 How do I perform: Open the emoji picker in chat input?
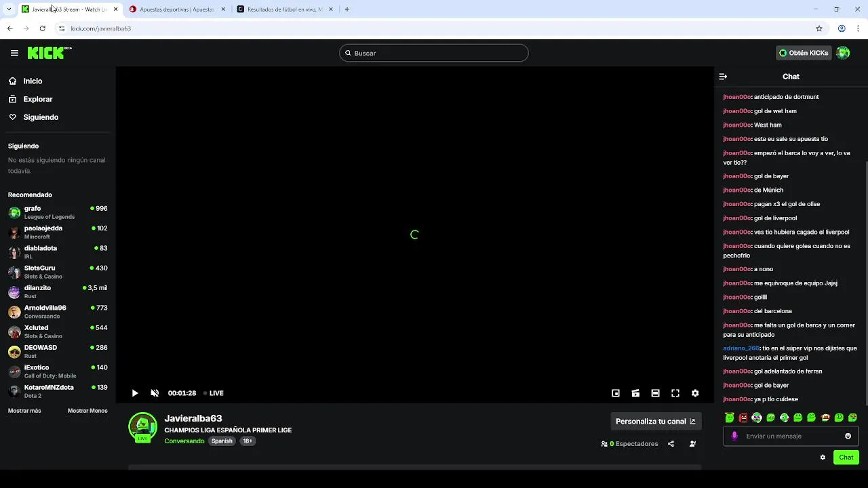pyautogui.click(x=848, y=436)
